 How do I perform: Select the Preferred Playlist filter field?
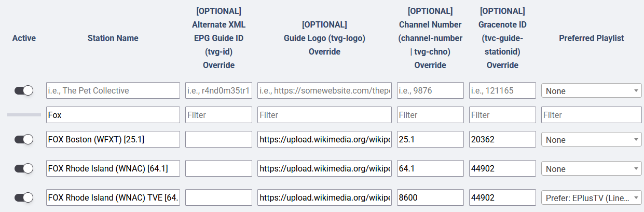tap(591, 115)
